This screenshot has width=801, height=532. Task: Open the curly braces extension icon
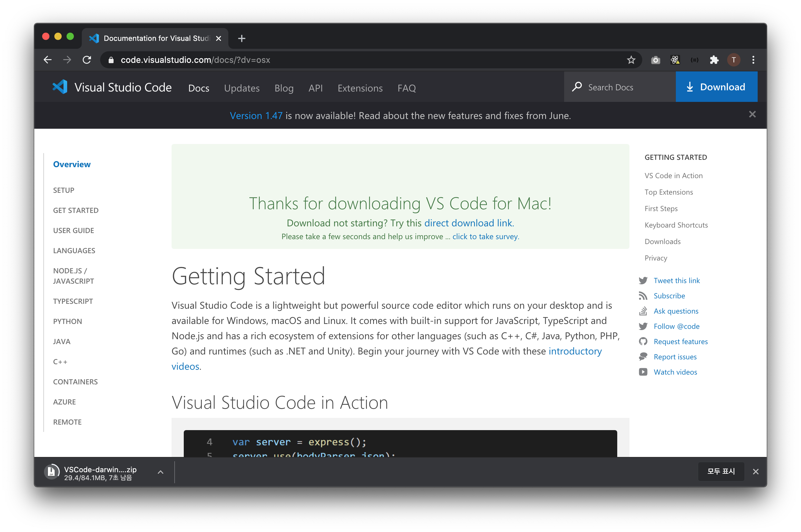[x=694, y=60]
